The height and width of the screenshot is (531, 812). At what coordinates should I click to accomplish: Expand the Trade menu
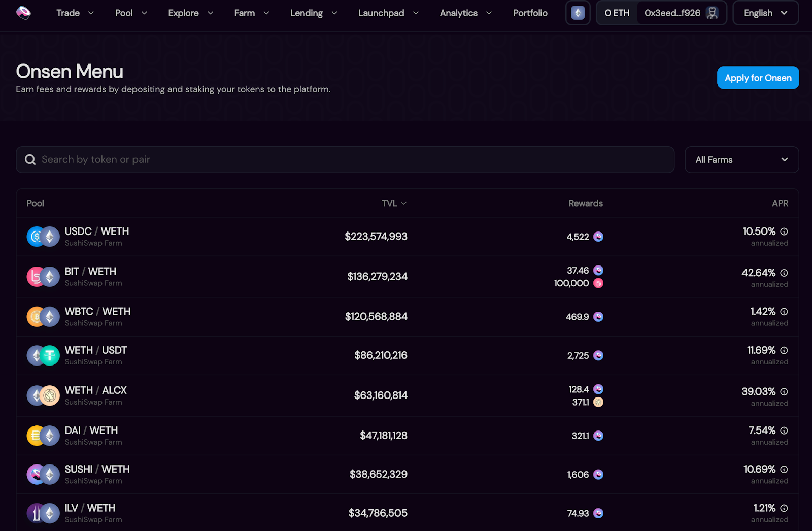click(75, 13)
